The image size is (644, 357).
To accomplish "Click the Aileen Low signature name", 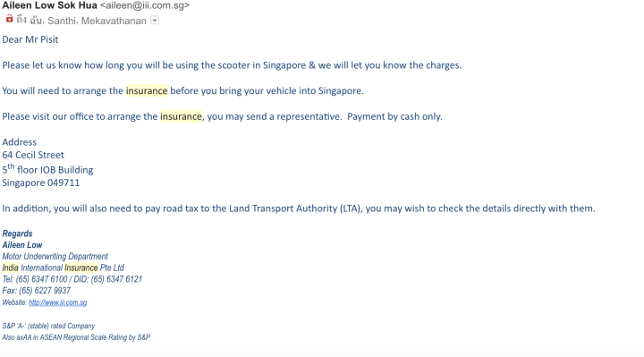I will point(22,245).
